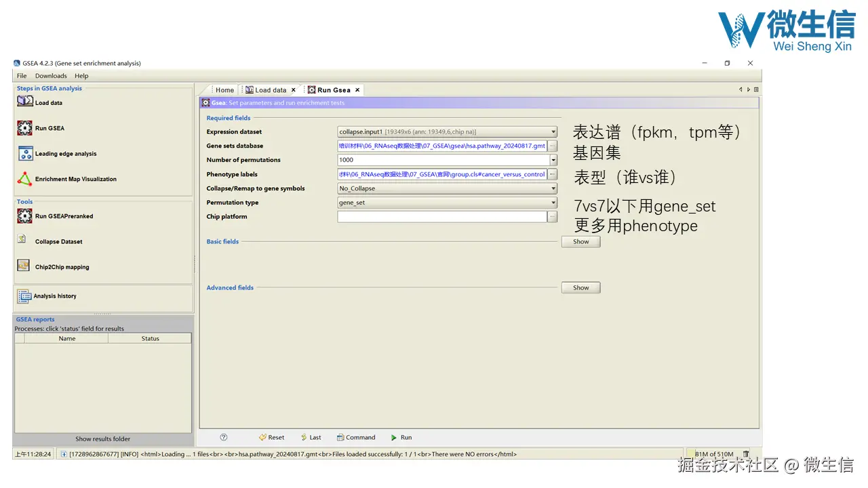868x488 pixels.
Task: Click Show results folder
Action: pos(103,439)
